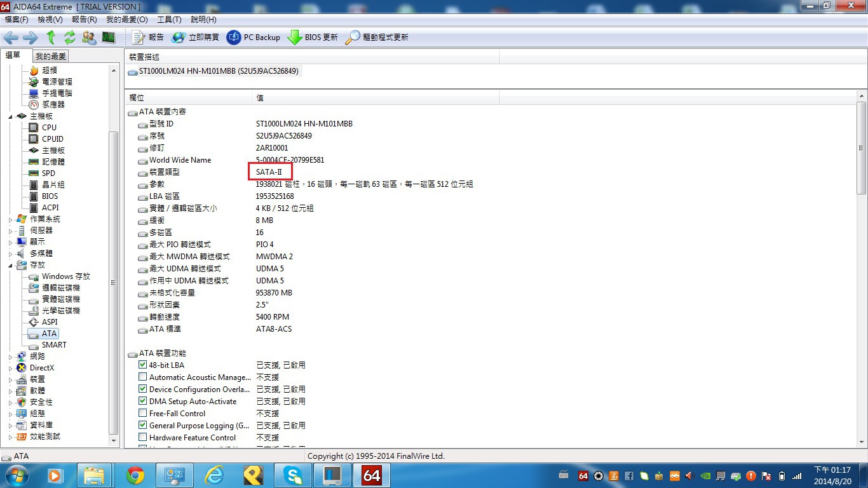
Task: Open 檔案(F) menu
Action: (17, 20)
